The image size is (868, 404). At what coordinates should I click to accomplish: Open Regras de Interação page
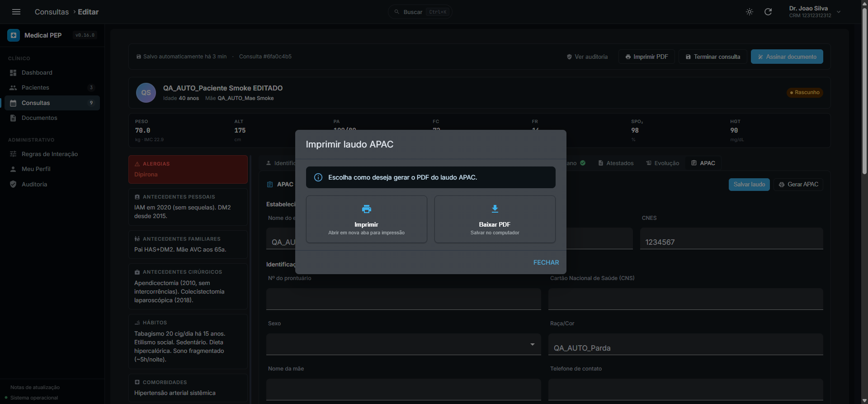[x=52, y=154]
